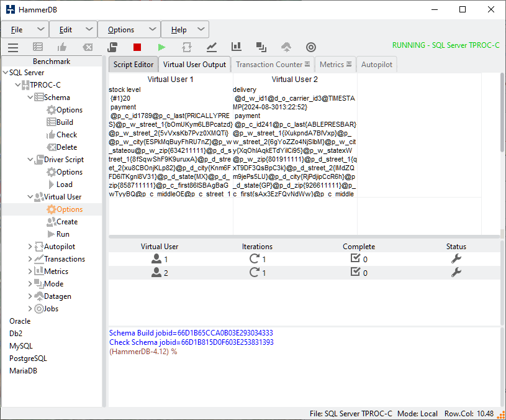Open the Help menu
This screenshot has width=506, height=420.
pos(185,30)
